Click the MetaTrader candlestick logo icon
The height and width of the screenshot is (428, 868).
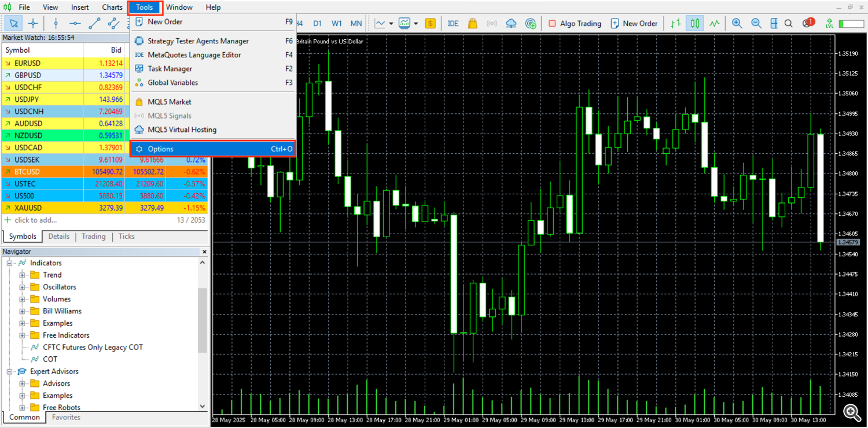8,8
